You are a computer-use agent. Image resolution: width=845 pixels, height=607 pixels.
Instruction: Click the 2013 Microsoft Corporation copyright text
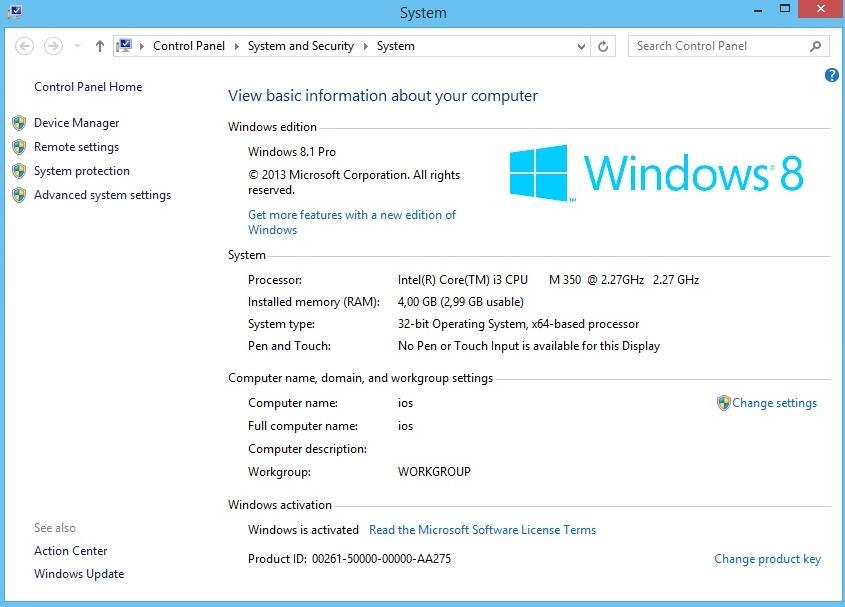coord(354,182)
